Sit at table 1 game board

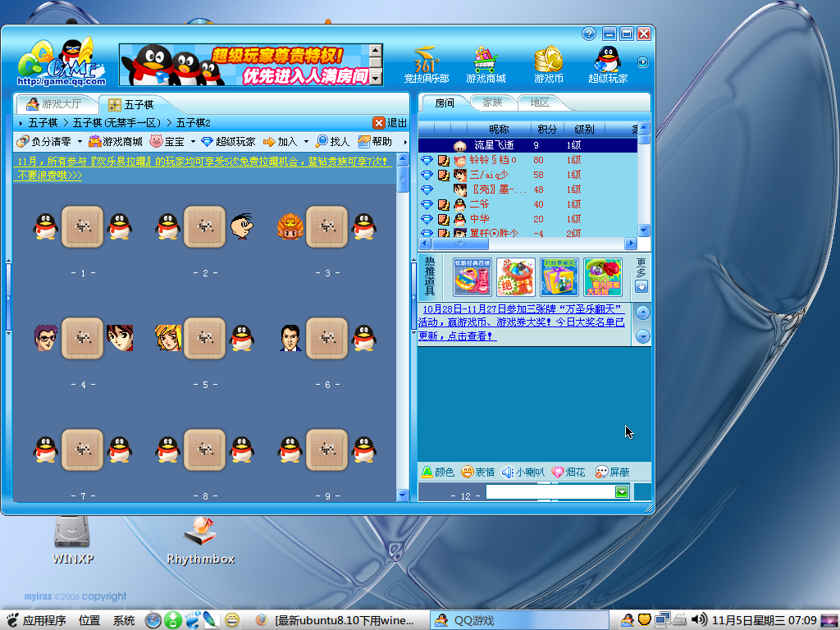coord(82,226)
